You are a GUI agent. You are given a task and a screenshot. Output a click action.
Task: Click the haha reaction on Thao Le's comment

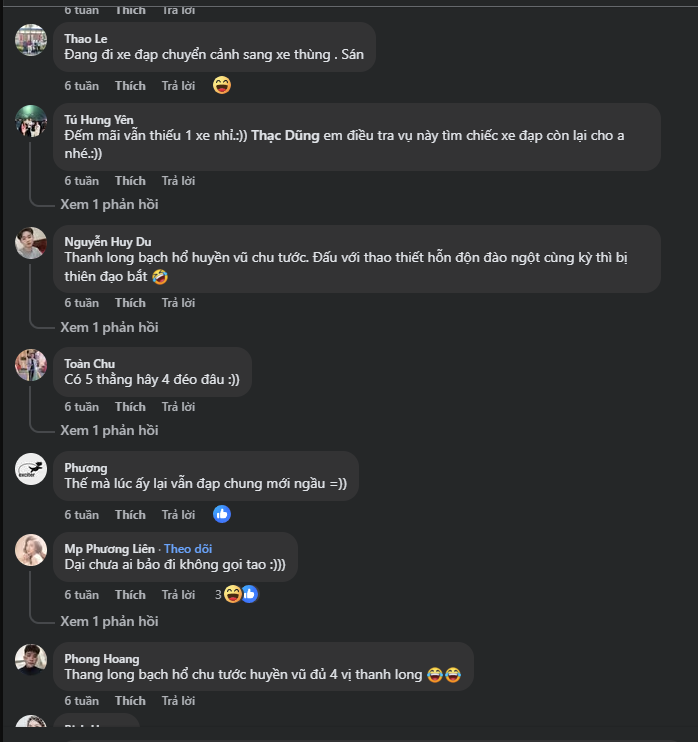point(222,85)
